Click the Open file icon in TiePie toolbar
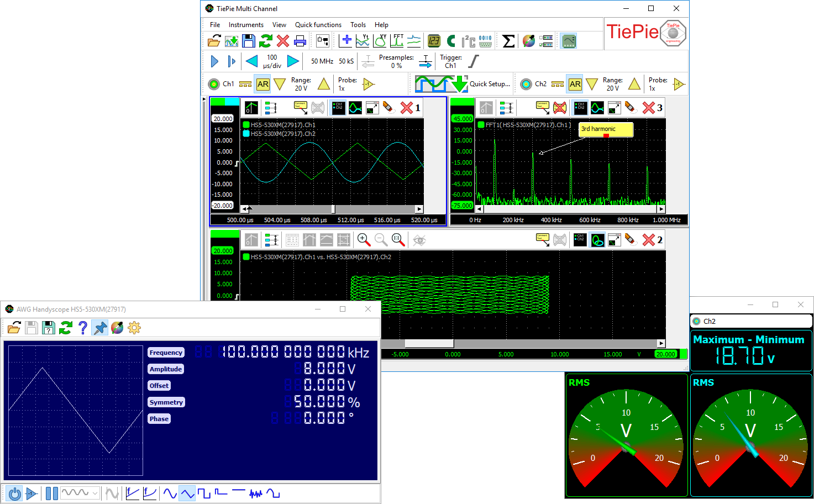The width and height of the screenshot is (814, 504). (x=214, y=41)
